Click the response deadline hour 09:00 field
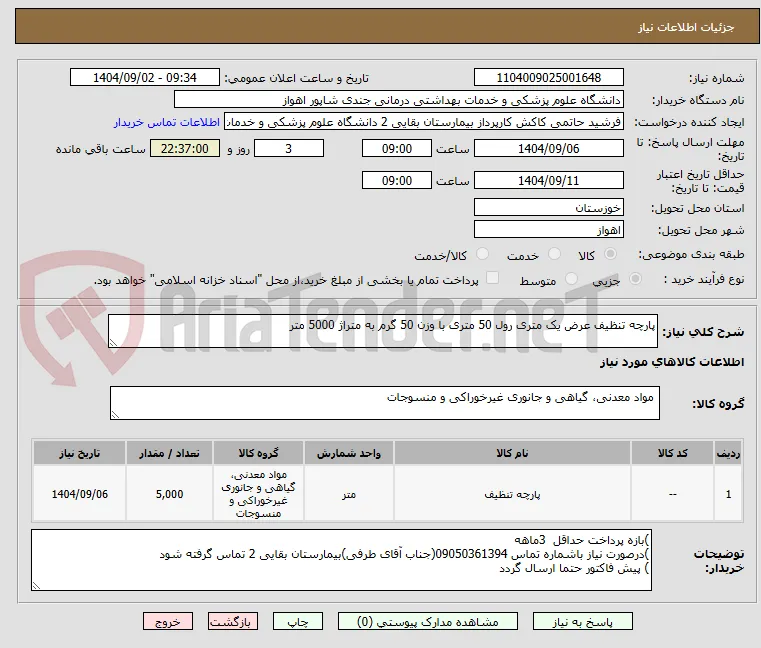This screenshot has width=761, height=648. [397, 149]
